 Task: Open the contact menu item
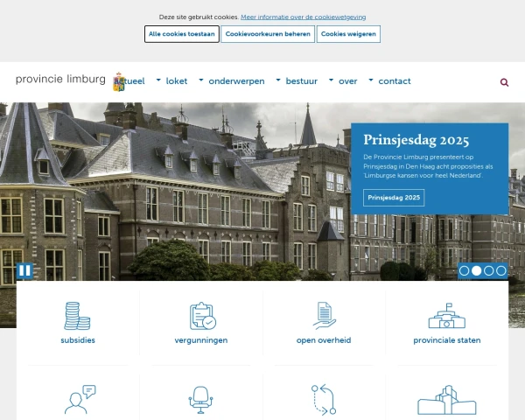pyautogui.click(x=395, y=81)
